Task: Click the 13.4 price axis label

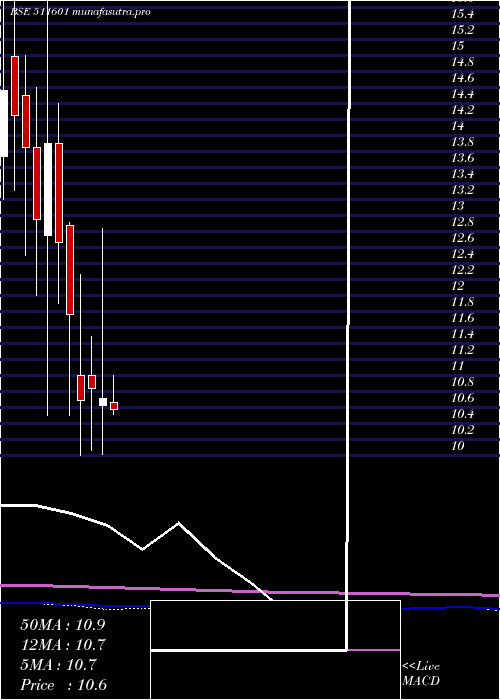Action: (462, 174)
